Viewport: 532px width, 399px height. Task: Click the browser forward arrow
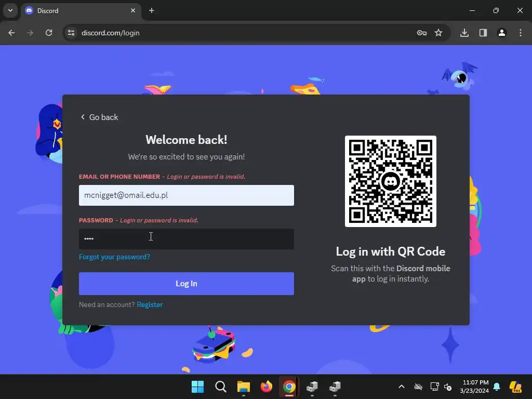coord(30,33)
